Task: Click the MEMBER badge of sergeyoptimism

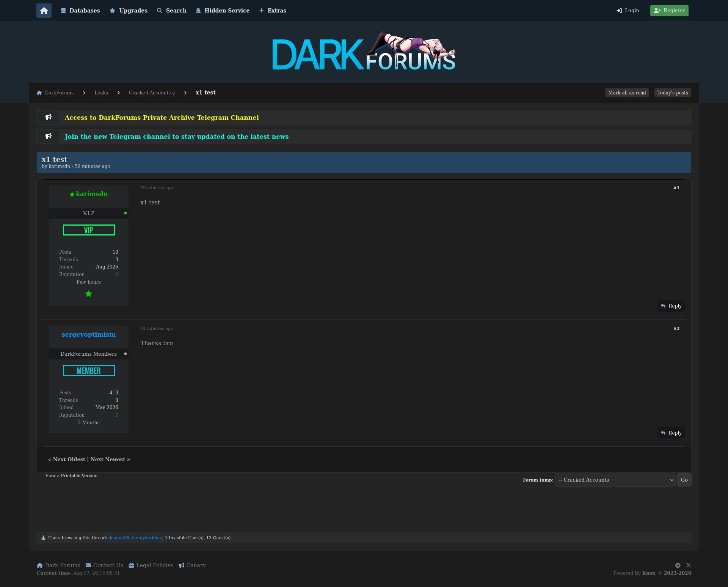Action: 89,371
